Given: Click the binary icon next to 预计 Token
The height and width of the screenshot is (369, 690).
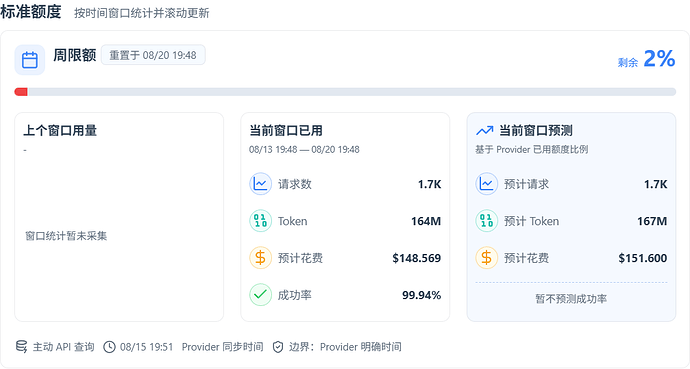Looking at the screenshot, I should click(x=486, y=221).
